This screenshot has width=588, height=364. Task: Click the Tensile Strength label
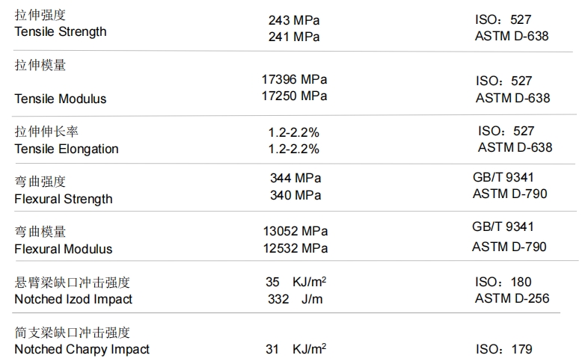tap(61, 32)
